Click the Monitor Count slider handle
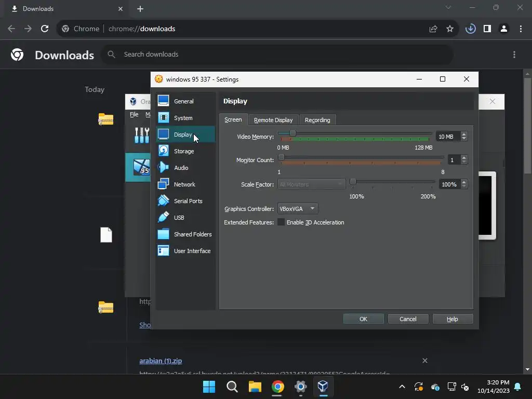The height and width of the screenshot is (399, 532). pos(281,157)
